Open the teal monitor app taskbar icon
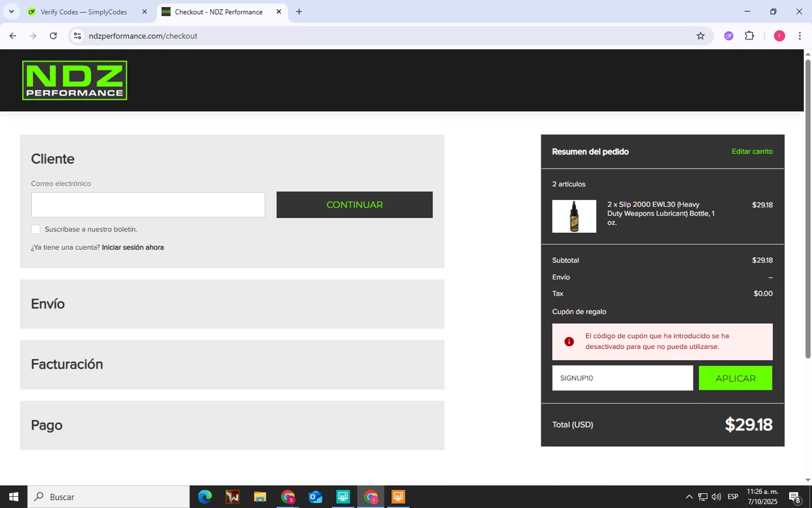 tap(343, 497)
